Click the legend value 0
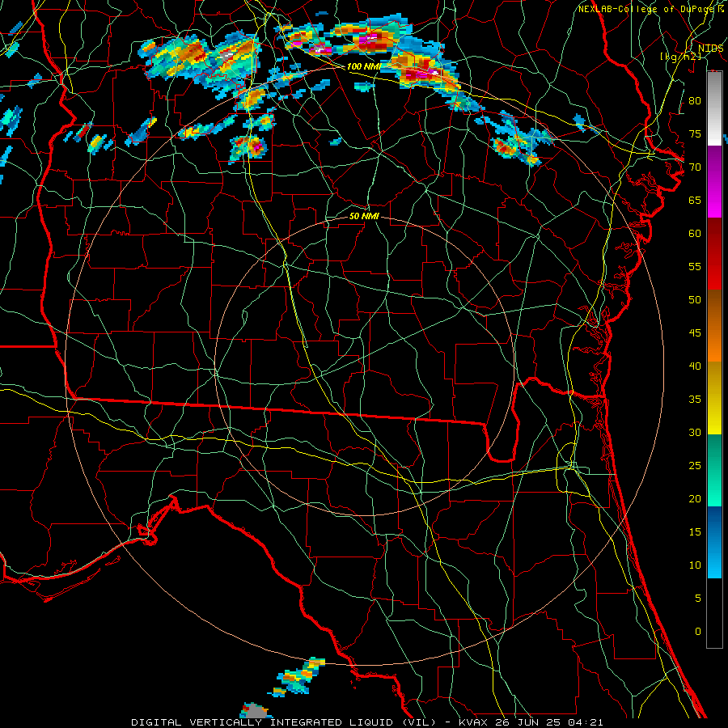This screenshot has height=728, width=728. coord(698,632)
